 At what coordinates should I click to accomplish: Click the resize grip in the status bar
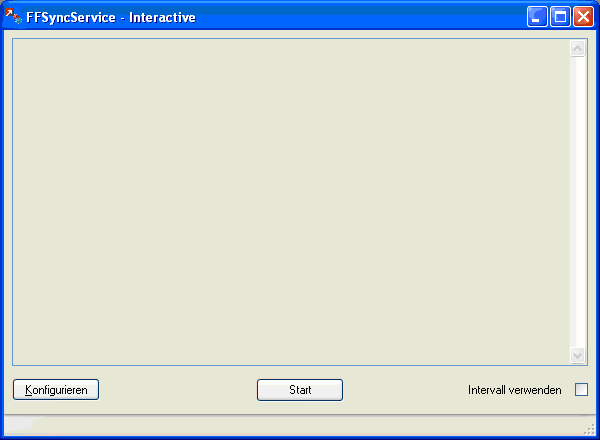click(590, 430)
